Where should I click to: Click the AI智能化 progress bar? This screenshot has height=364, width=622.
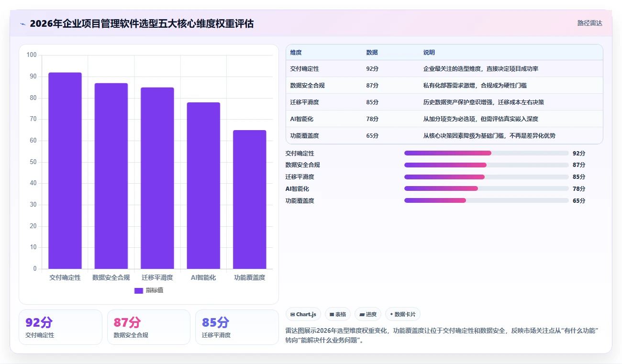coord(487,188)
